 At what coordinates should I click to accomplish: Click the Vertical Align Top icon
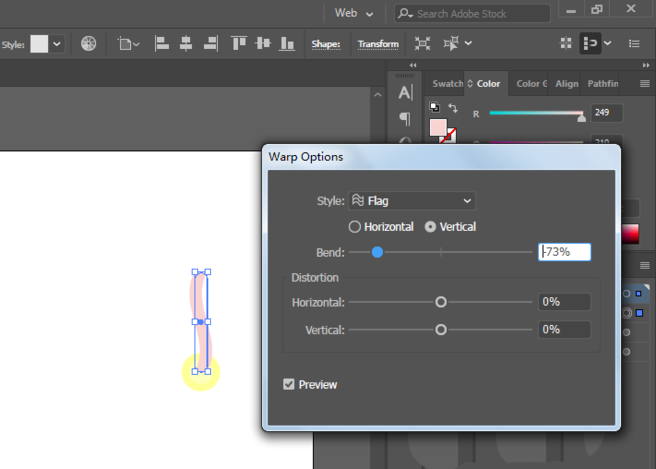(x=239, y=44)
